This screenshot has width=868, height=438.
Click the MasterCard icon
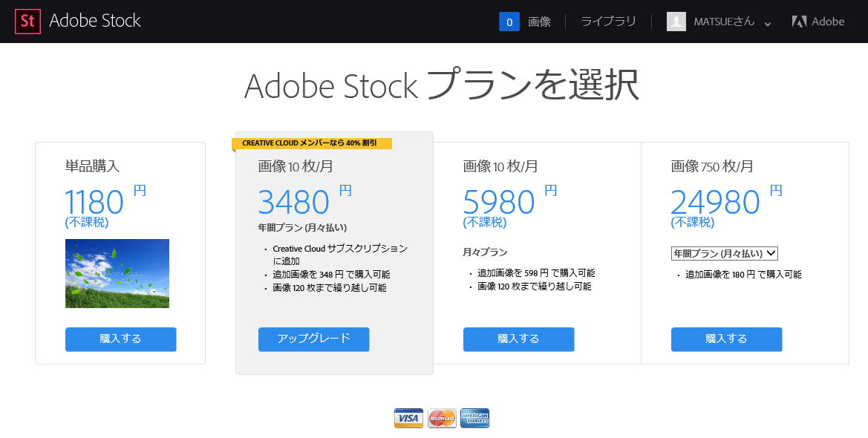pos(442,418)
